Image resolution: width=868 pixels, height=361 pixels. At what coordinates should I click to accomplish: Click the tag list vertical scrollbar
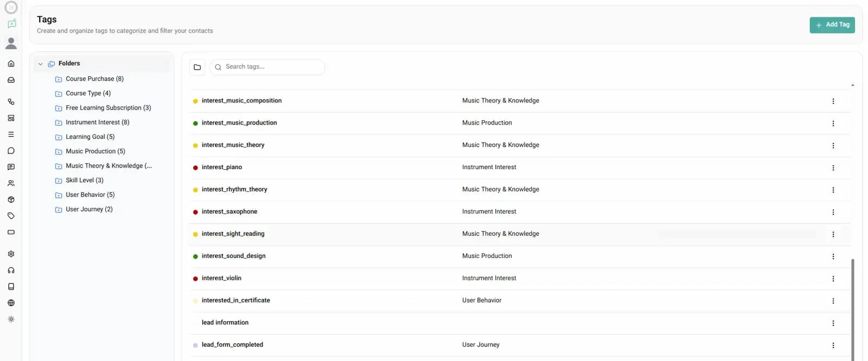coord(853,309)
